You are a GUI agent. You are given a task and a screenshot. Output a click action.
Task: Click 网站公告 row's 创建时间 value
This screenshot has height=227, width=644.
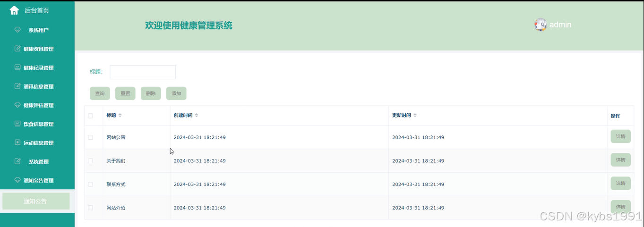199,137
